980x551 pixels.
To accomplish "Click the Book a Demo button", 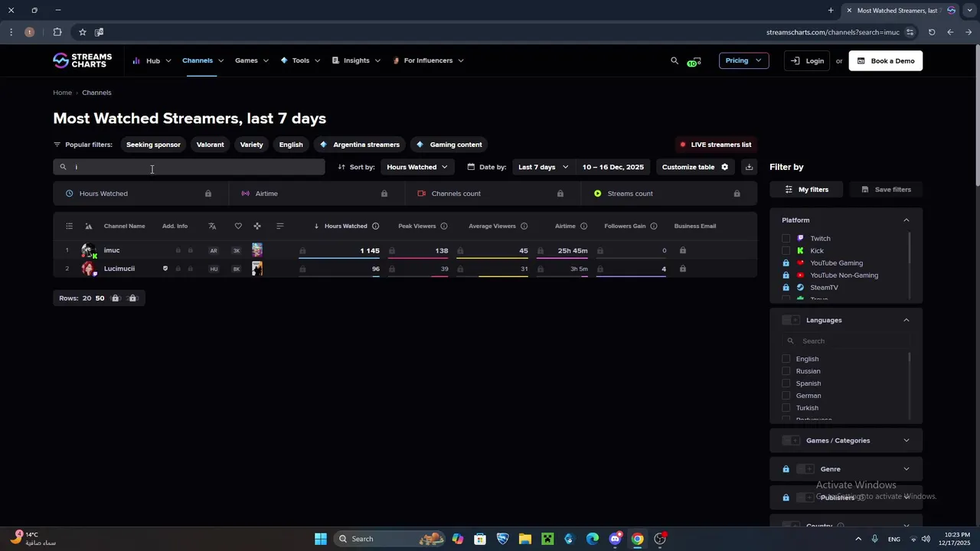I will tap(886, 60).
